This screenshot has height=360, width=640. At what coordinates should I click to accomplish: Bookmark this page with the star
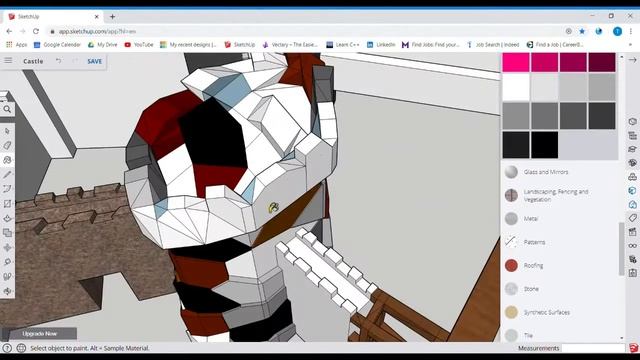click(x=582, y=31)
